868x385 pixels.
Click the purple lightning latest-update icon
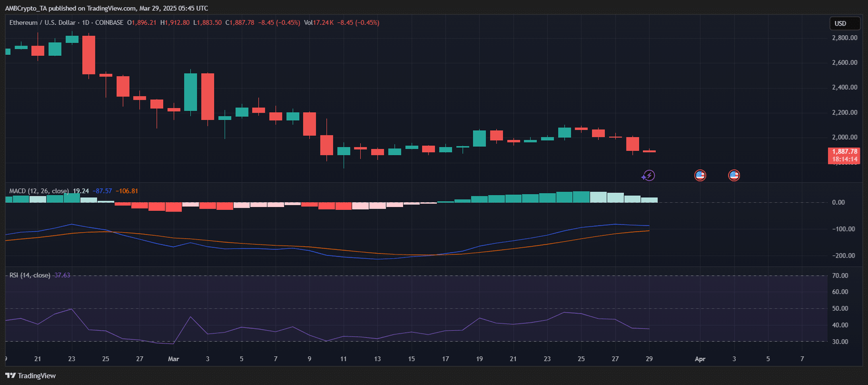click(x=649, y=175)
